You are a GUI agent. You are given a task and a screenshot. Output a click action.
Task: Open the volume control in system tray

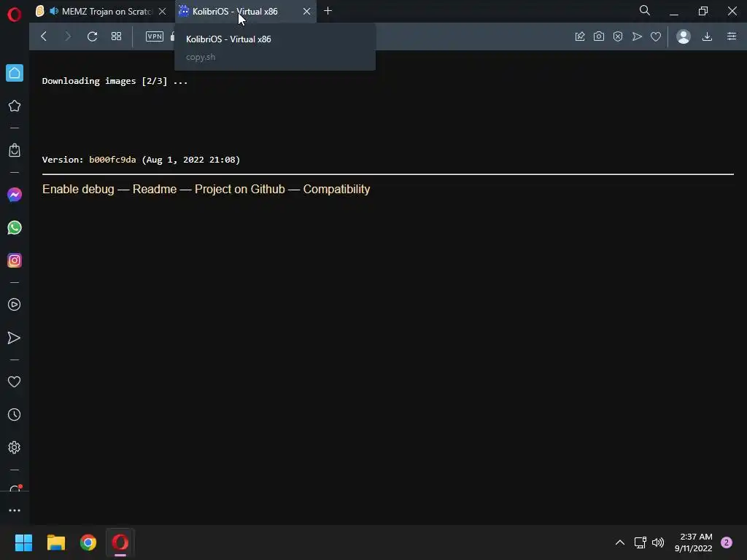[x=658, y=542]
